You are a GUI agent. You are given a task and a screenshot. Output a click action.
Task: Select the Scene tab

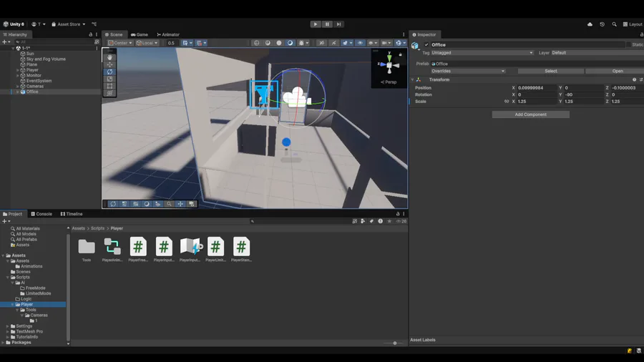(114, 34)
